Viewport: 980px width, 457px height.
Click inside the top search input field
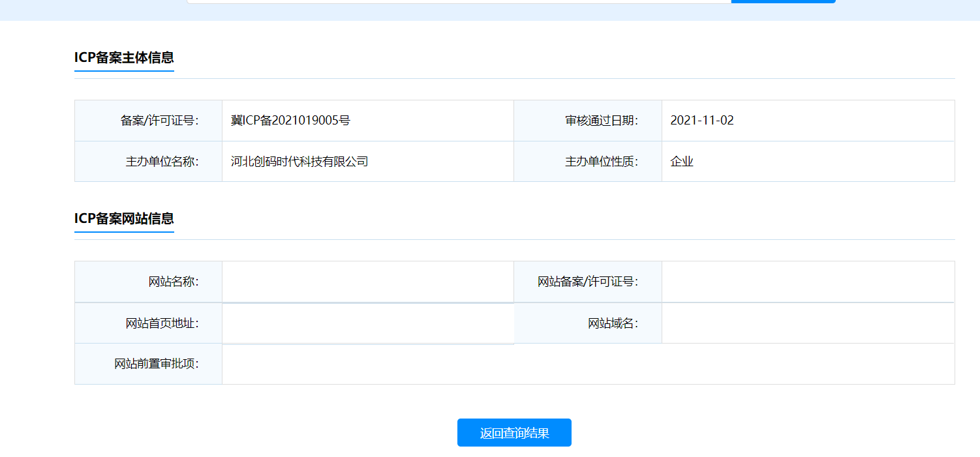pos(457,1)
